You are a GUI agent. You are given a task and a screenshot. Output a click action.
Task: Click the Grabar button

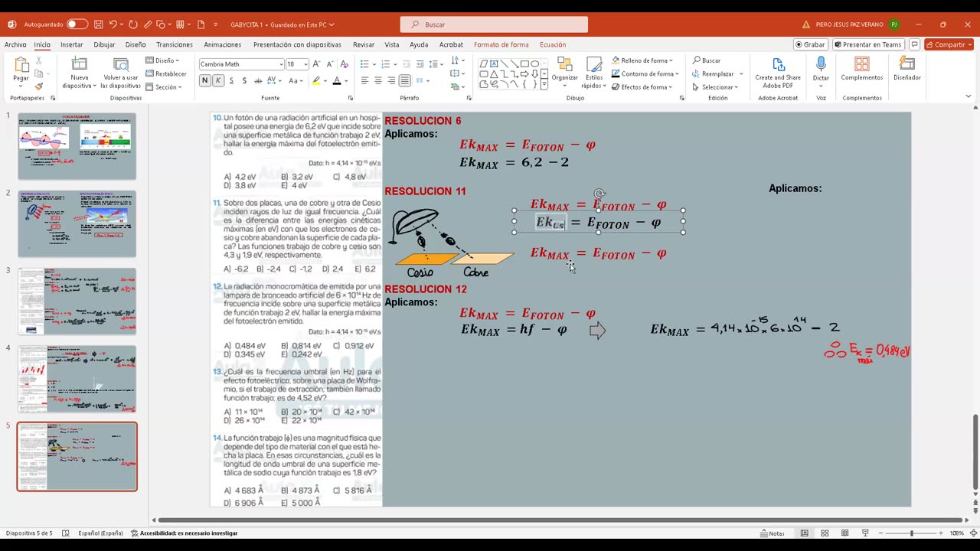(x=810, y=44)
